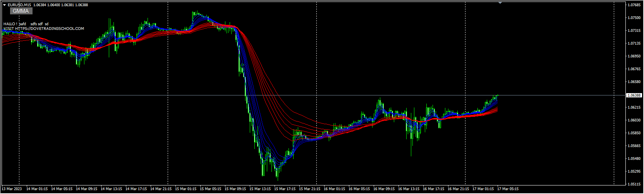Click the 17 Mar 05:15 time label
644x194 pixels.
(508, 189)
